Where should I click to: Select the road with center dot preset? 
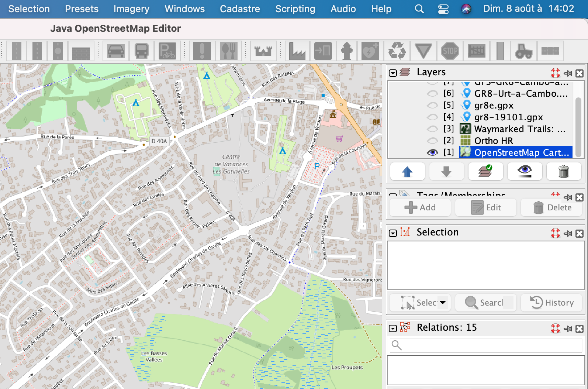click(58, 51)
